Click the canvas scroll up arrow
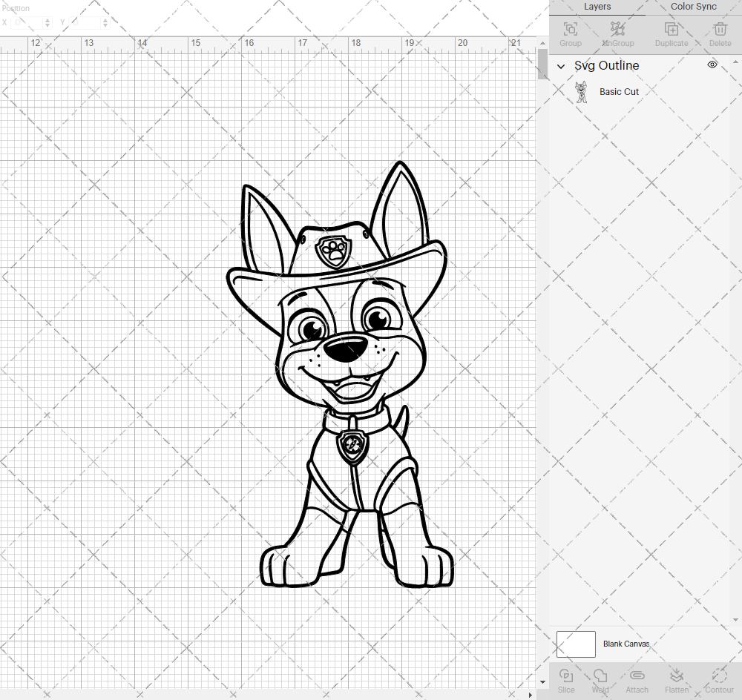Viewport: 742px width, 700px height. [x=542, y=43]
